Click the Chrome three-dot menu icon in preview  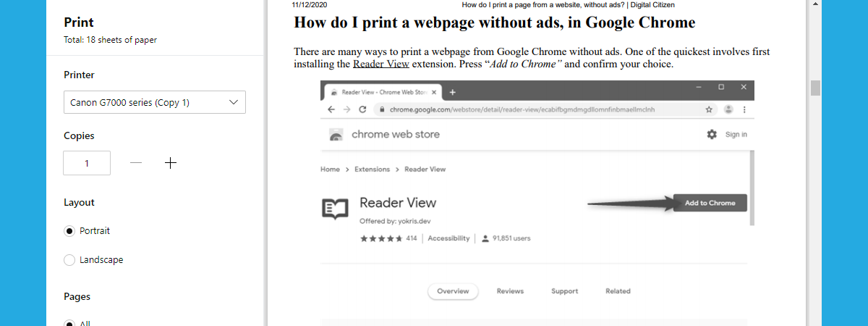coord(744,109)
